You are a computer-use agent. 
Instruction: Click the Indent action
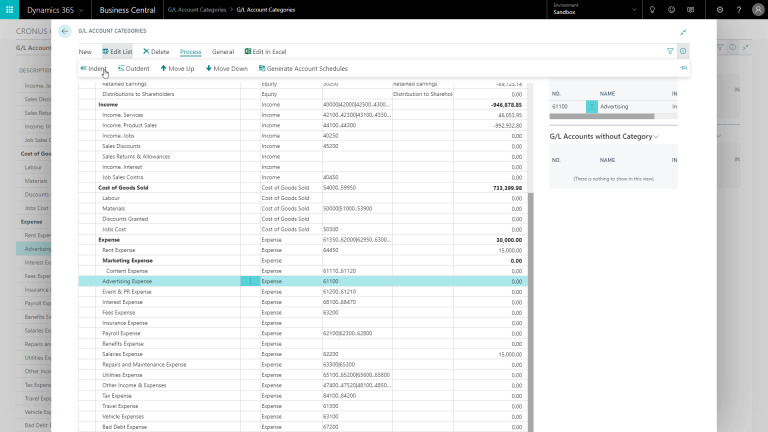[94, 69]
